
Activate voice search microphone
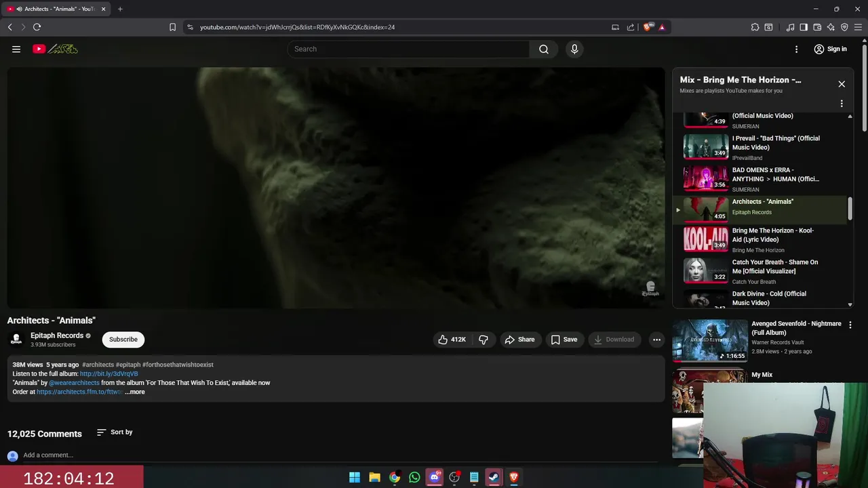[x=574, y=49]
